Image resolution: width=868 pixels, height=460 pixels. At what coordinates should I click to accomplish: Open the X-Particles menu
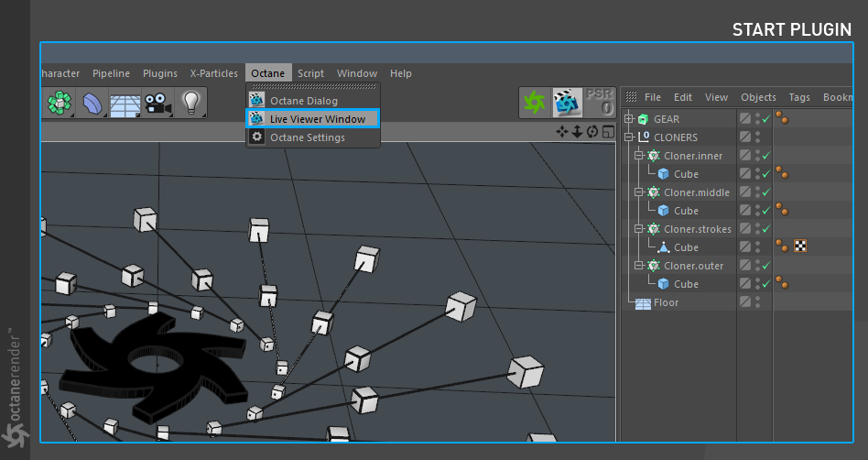(x=213, y=73)
